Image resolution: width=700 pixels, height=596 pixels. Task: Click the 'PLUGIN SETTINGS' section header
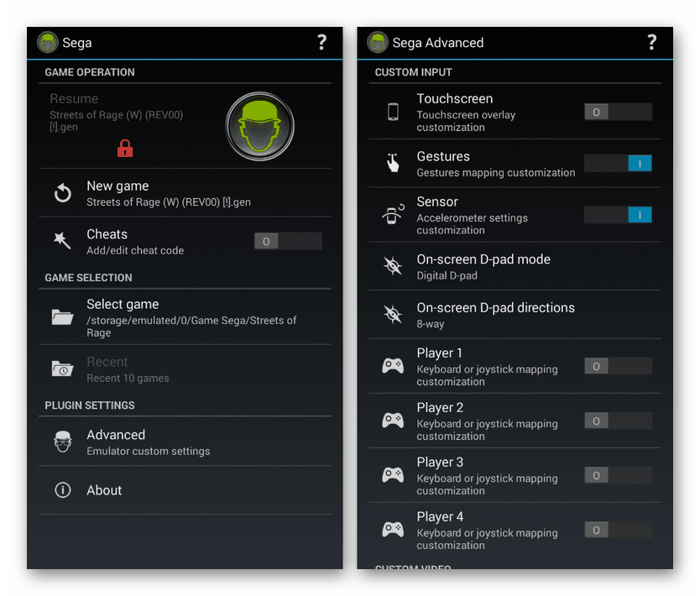(90, 405)
